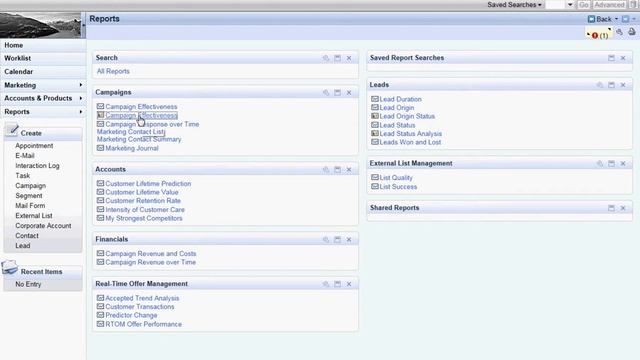Collapse the Campaigns panel
This screenshot has width=640, height=360.
coord(338,93)
